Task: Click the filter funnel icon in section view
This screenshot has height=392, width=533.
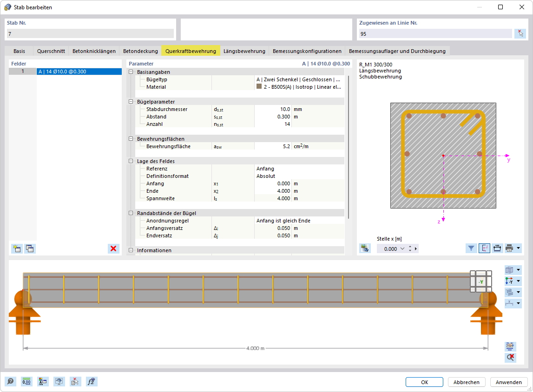Action: 471,248
